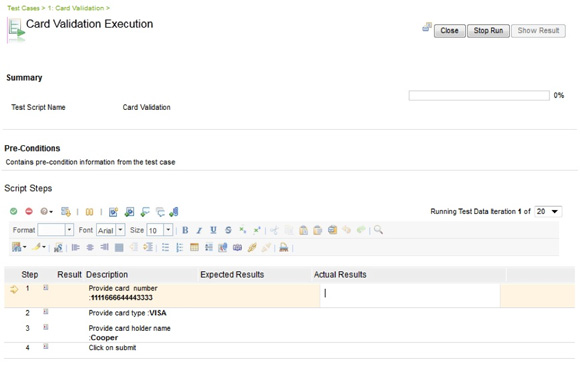580x372 pixels.
Task: Click the cut scissors icon
Action: tap(274, 230)
